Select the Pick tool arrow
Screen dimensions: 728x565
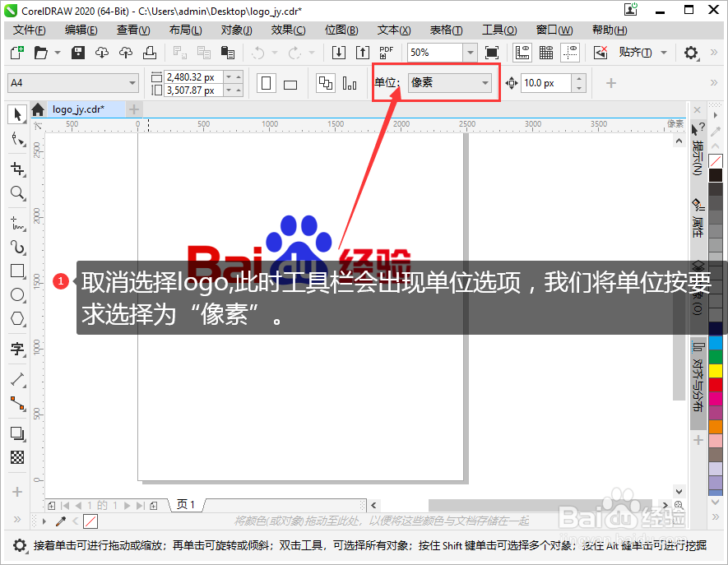17,114
